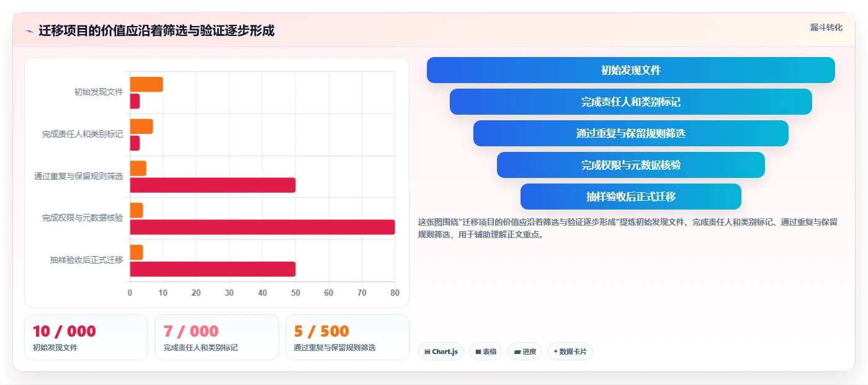Click the 进度 tag
This screenshot has height=385, width=868.
(x=525, y=352)
